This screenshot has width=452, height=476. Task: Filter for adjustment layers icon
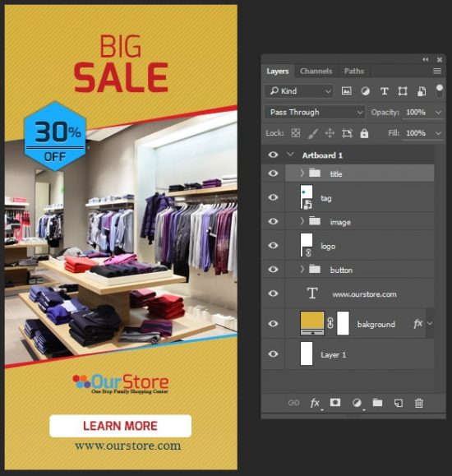[365, 91]
